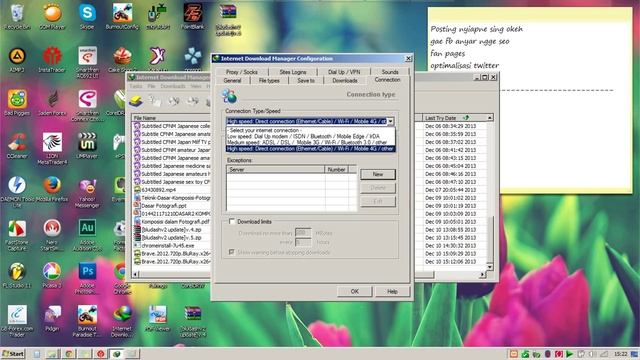Image resolution: width=640 pixels, height=360 pixels.
Task: Choose the Medium speed ADSL / DSL option
Action: pyautogui.click(x=311, y=142)
